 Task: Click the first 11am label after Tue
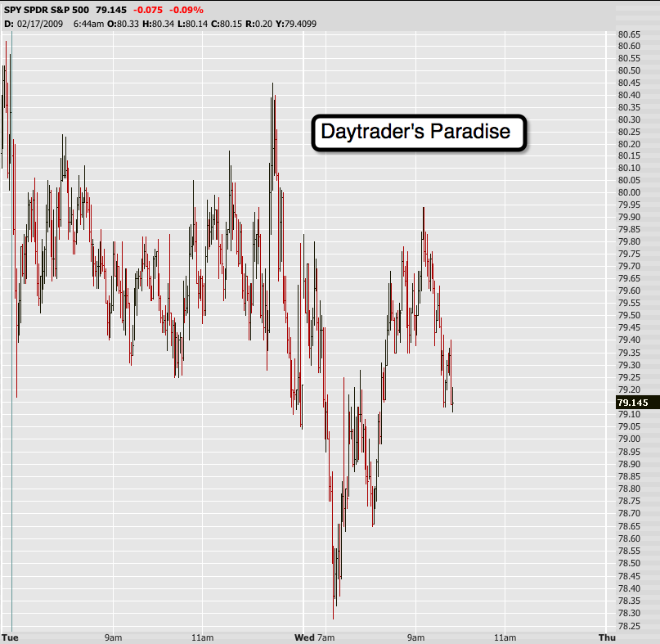tap(203, 637)
